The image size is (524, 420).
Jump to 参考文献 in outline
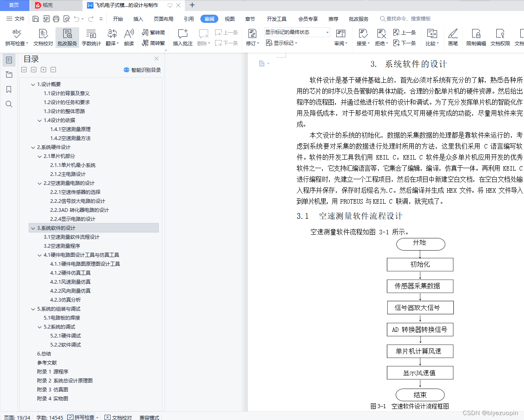[x=47, y=363]
